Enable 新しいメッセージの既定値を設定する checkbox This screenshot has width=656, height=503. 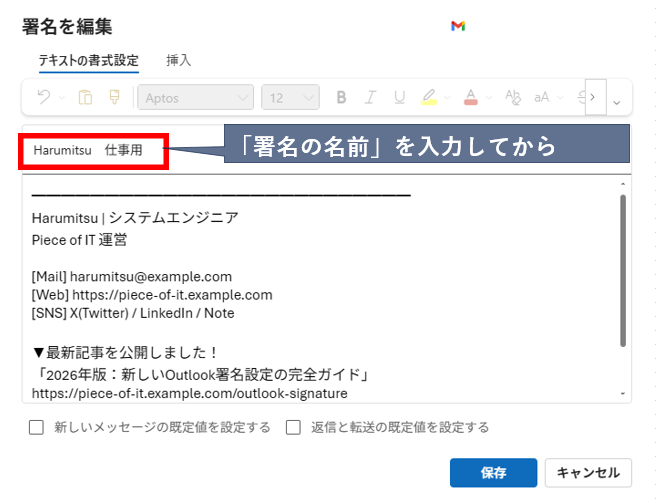(37, 427)
